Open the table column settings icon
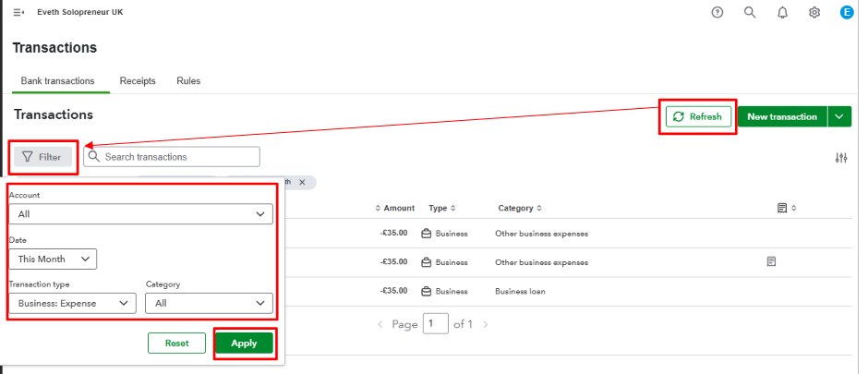This screenshot has height=374, width=868. (840, 158)
